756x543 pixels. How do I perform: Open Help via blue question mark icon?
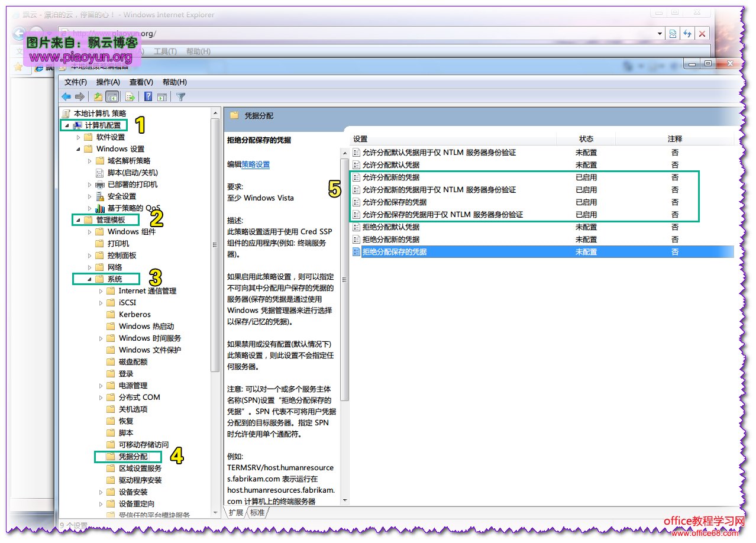[x=148, y=97]
